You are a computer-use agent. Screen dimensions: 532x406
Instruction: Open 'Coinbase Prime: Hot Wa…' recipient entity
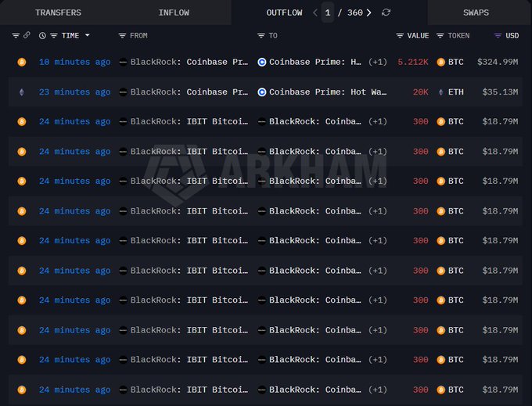pyautogui.click(x=328, y=92)
